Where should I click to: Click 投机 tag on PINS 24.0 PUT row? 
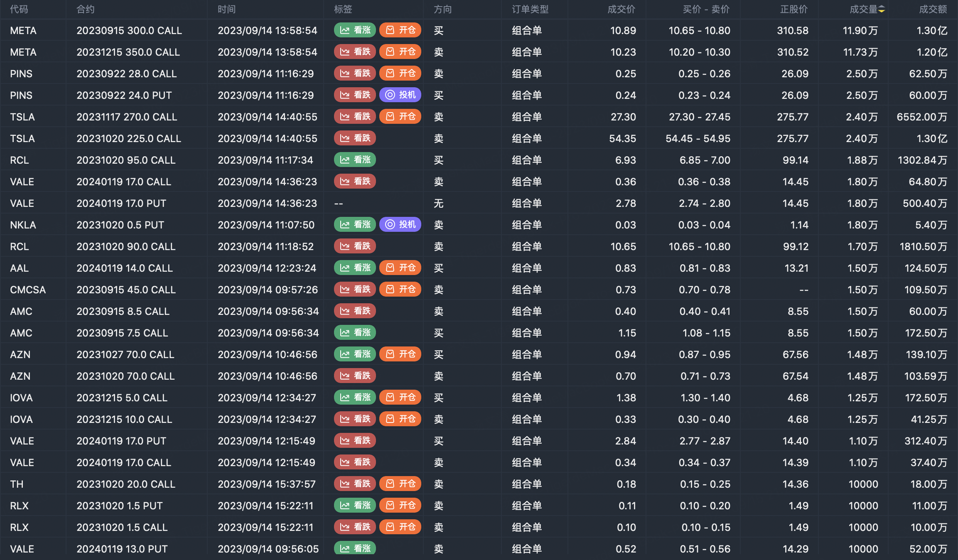(400, 95)
